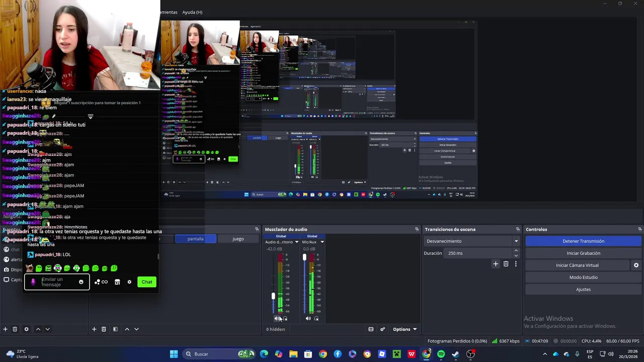
Task: Click the chat overlay scrollbar
Action: point(158,257)
